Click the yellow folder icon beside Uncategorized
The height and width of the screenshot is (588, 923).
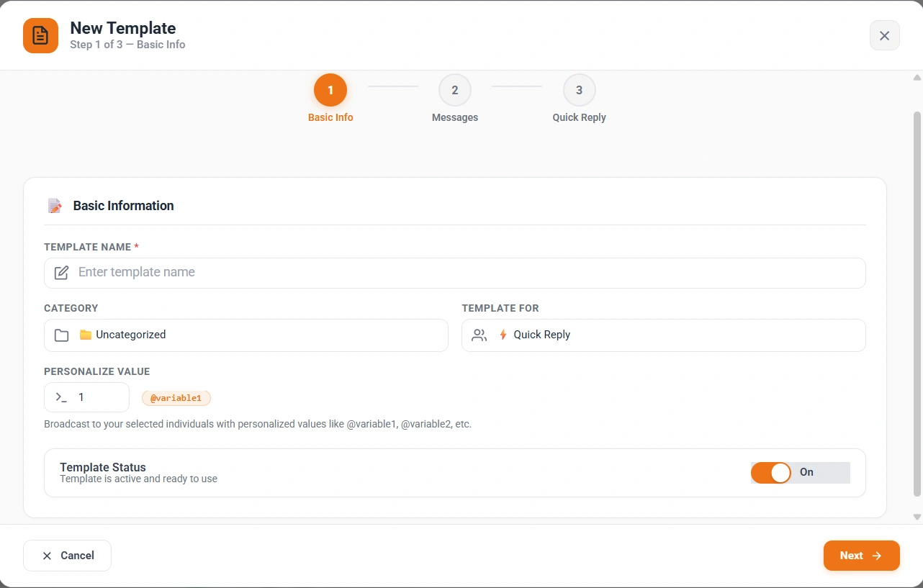(86, 335)
